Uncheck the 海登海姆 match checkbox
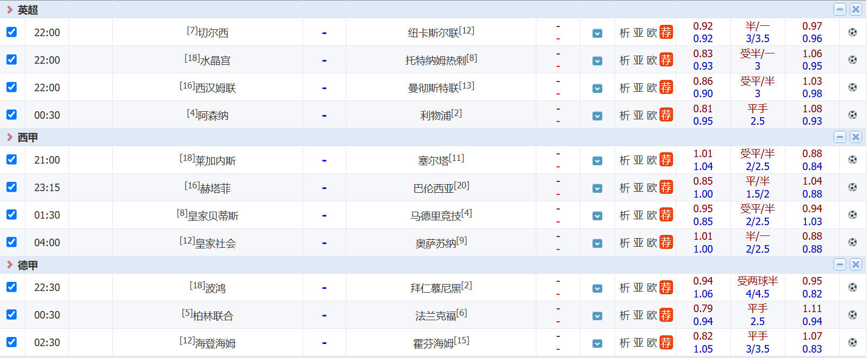Screen dimensions: 868x358 coord(11,342)
